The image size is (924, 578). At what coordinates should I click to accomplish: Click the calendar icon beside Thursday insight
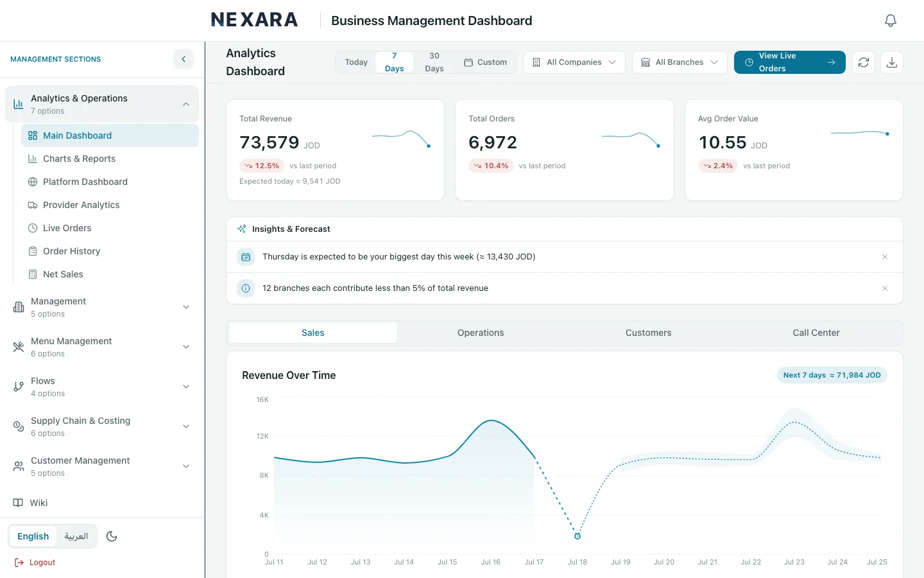pyautogui.click(x=246, y=257)
